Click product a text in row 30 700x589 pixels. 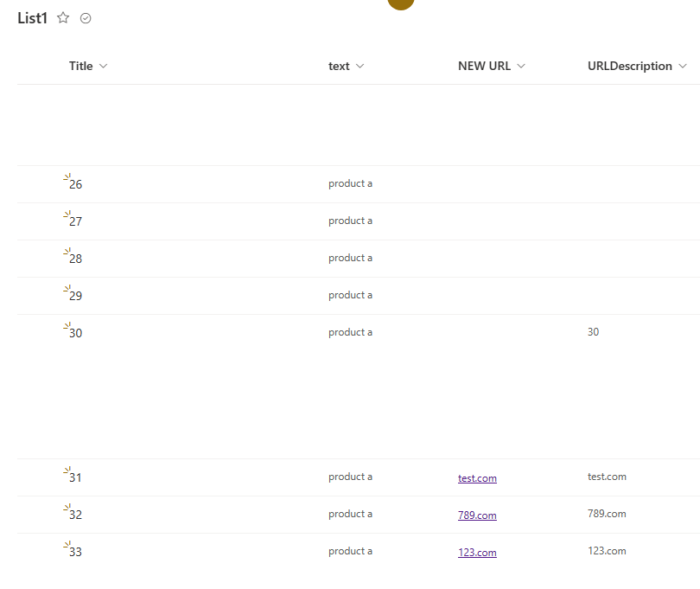click(x=351, y=332)
